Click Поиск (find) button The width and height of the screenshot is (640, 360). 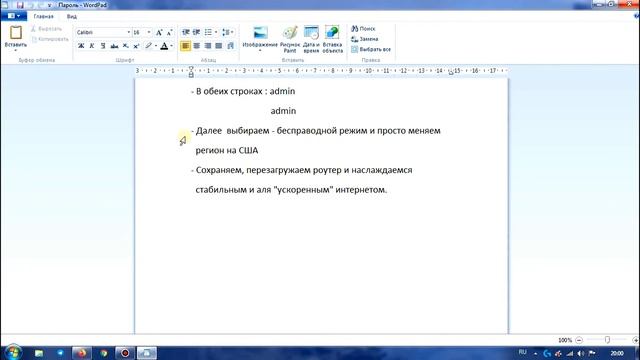point(363,29)
